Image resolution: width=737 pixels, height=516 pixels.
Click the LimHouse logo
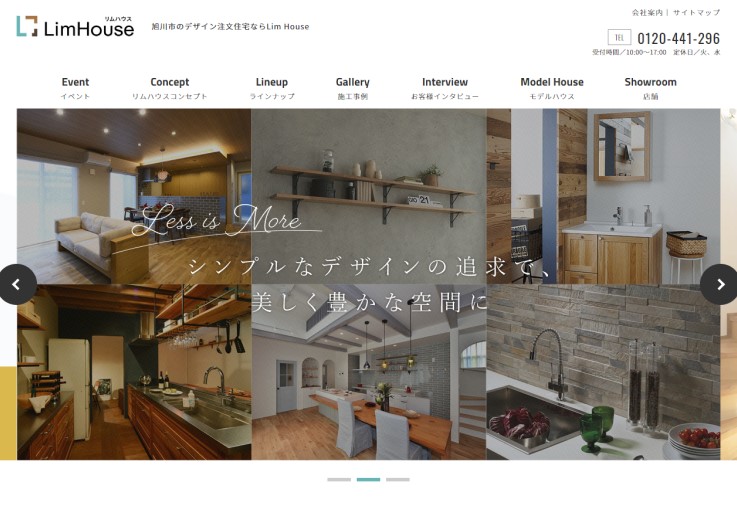[75, 27]
